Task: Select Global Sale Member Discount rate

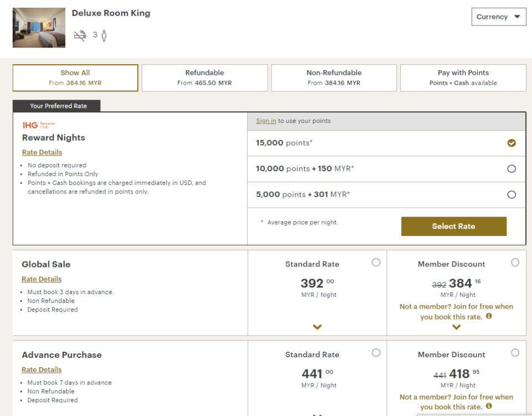Action: tap(515, 263)
